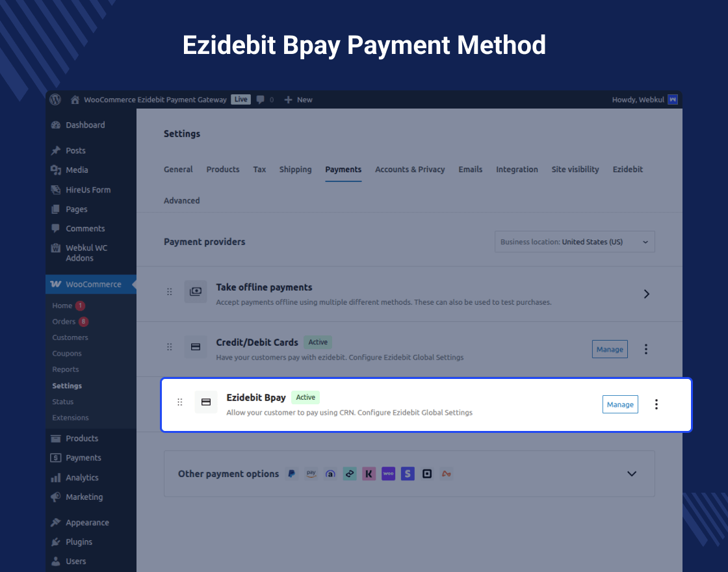Manage the Ezidebit Bpay gateway

(620, 404)
